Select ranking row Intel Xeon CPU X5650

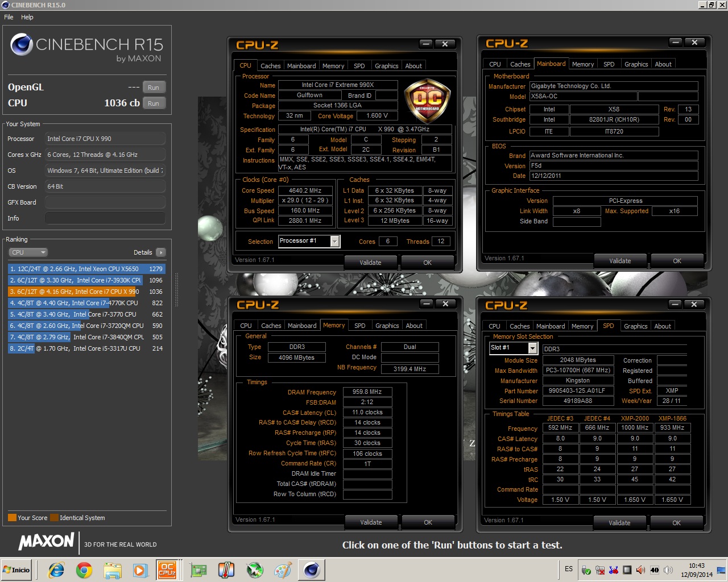(x=86, y=269)
